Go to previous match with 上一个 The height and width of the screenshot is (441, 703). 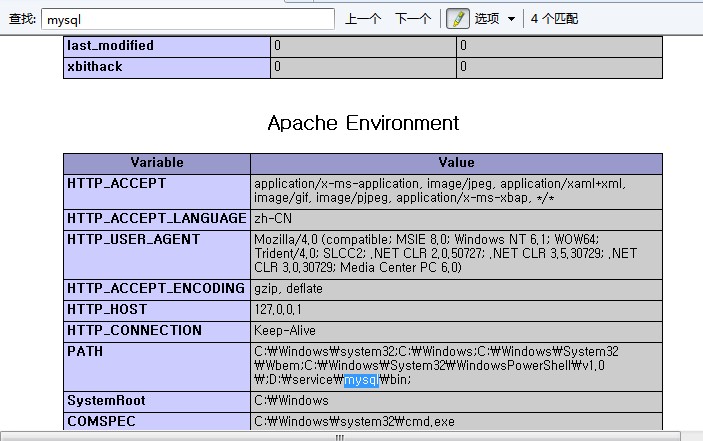click(x=363, y=19)
